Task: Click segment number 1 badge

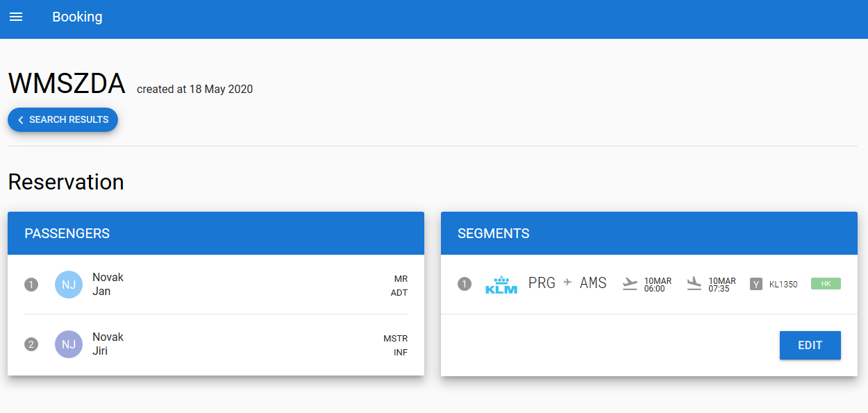Action: pyautogui.click(x=465, y=284)
